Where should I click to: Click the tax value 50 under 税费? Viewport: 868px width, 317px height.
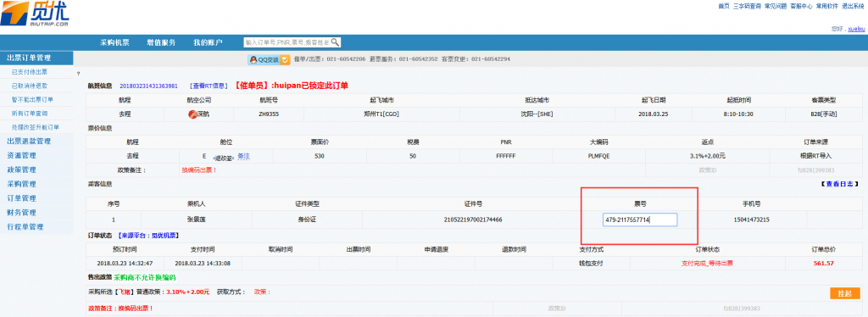point(413,156)
